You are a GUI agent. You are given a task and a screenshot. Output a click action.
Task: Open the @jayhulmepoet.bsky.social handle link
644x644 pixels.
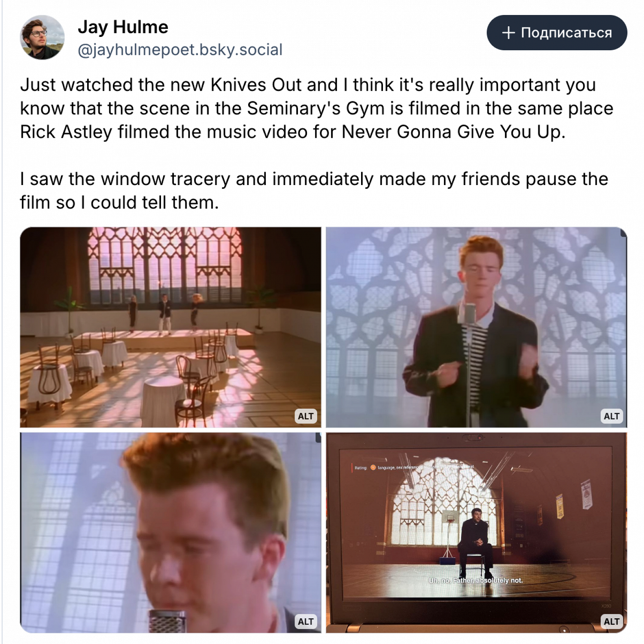180,50
